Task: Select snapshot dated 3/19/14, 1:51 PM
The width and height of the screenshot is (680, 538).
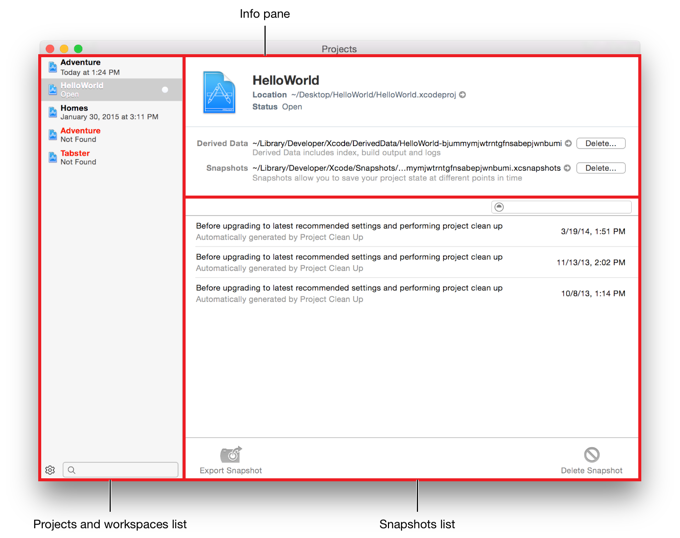Action: point(411,232)
